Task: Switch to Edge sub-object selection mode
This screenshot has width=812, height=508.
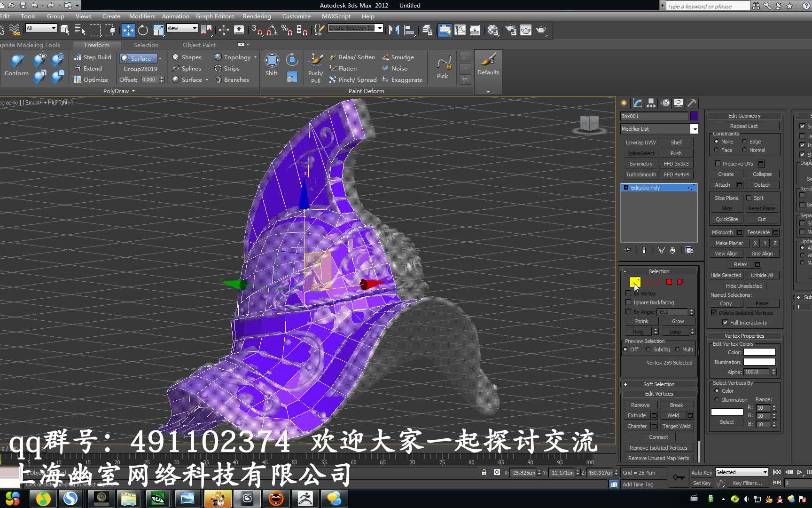Action: (647, 282)
